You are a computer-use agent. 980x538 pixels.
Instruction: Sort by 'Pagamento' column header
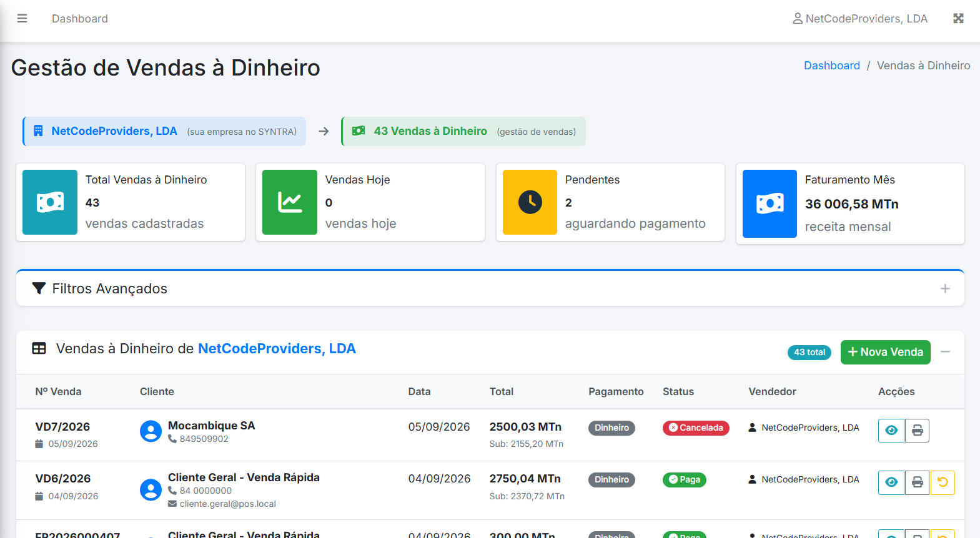616,391
